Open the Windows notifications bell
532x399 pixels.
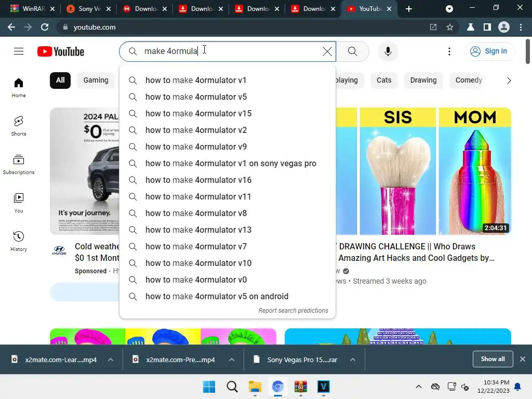(x=518, y=387)
